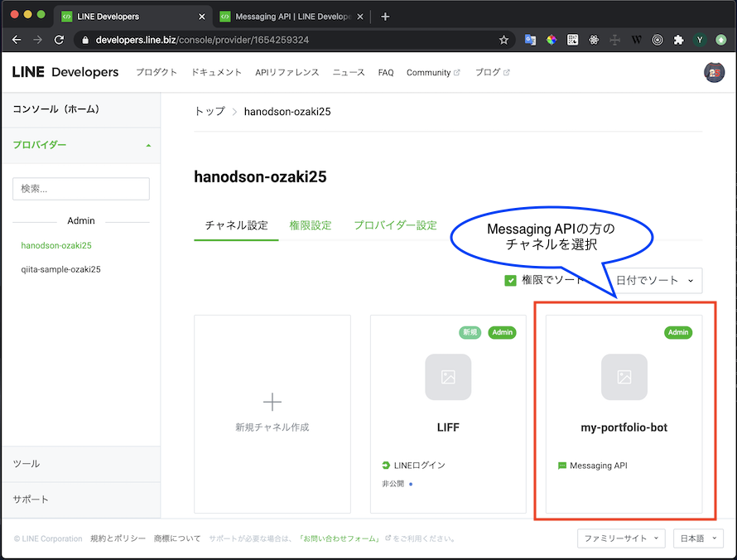Open the LIFF channel name

[x=448, y=427]
